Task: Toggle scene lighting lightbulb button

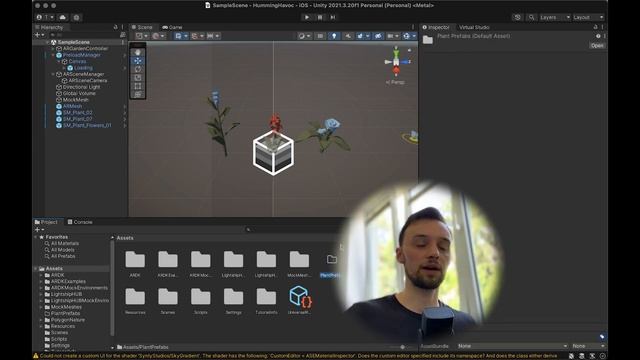Action: pyautogui.click(x=334, y=36)
